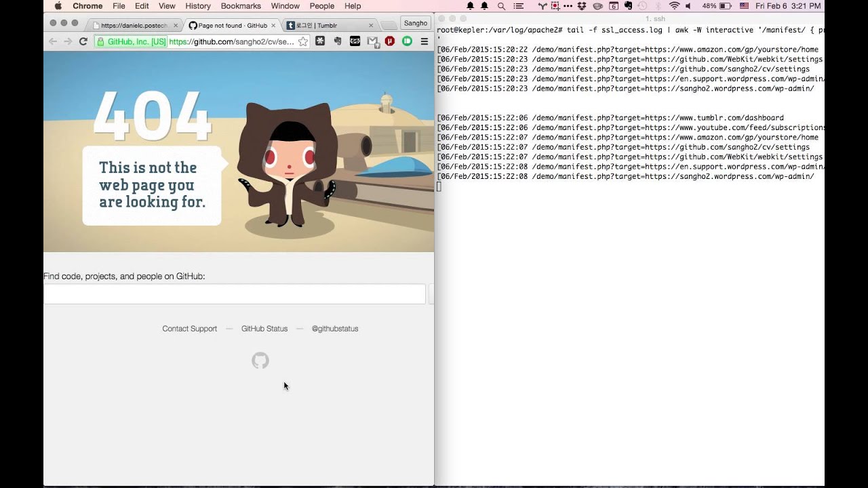The width and height of the screenshot is (868, 488).
Task: Click the tail -f ssl_access.log command line
Action: point(631,30)
